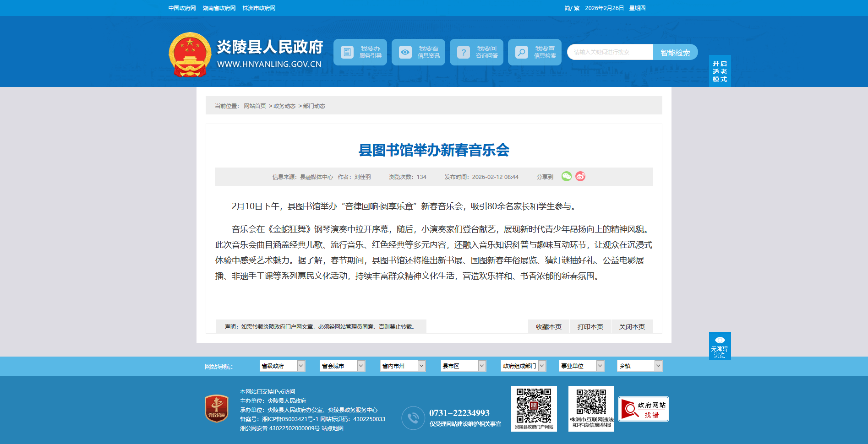Open 政府网站找错 error report icon

point(643,409)
